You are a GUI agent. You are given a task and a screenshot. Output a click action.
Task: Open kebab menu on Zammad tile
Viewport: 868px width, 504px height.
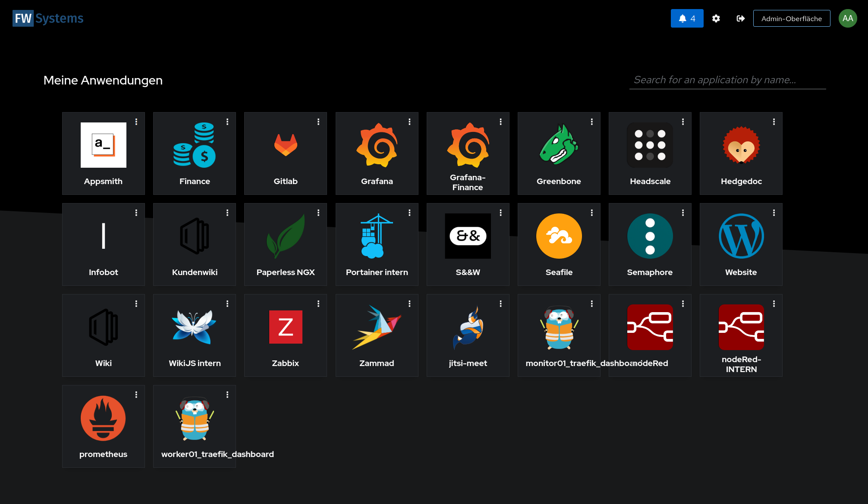pyautogui.click(x=409, y=304)
